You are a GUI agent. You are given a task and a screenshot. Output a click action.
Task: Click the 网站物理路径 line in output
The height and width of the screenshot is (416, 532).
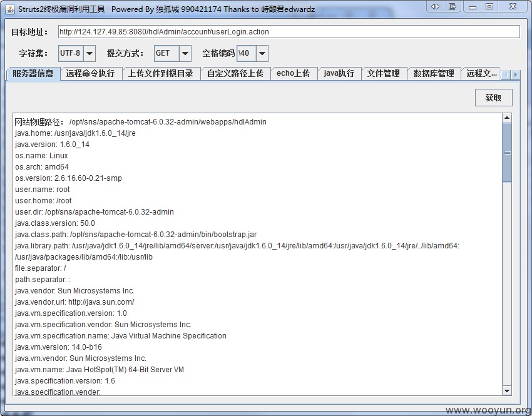pyautogui.click(x=140, y=122)
